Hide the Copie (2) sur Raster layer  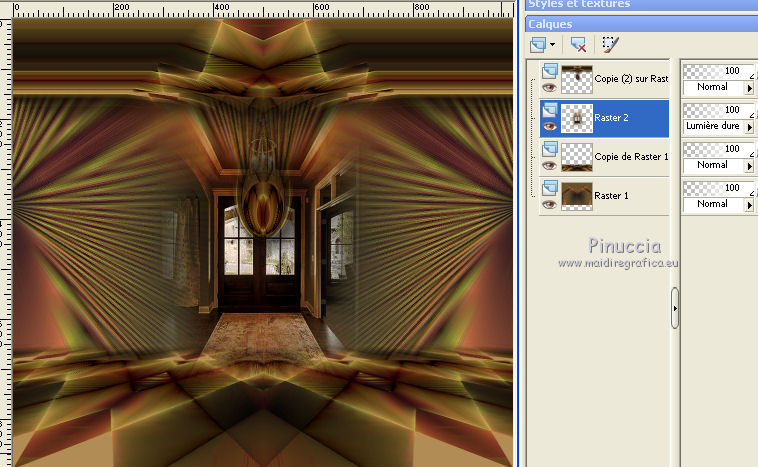coord(549,88)
